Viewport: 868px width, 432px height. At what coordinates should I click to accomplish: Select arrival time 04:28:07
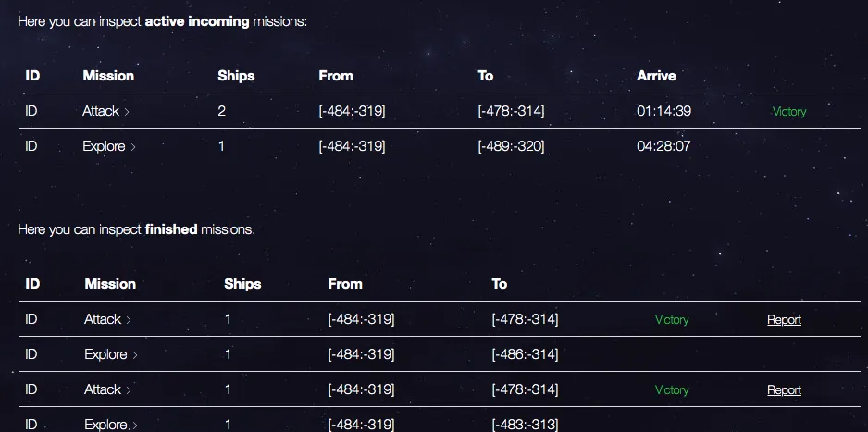[x=663, y=146]
